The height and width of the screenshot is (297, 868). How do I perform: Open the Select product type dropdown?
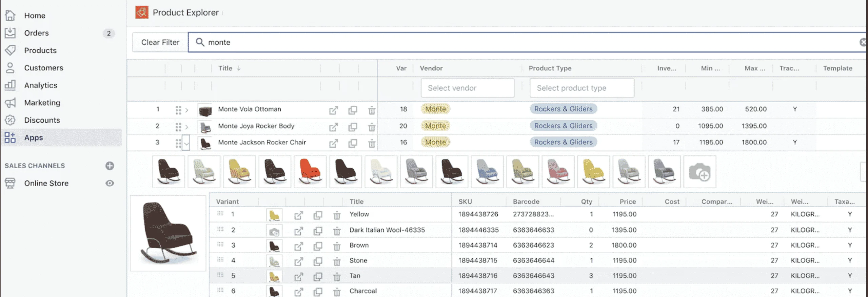(x=582, y=88)
